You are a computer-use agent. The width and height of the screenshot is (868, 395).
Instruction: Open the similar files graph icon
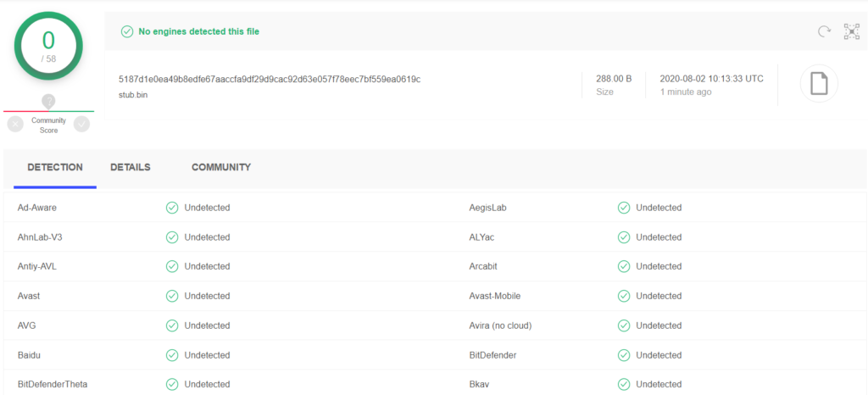(x=851, y=31)
